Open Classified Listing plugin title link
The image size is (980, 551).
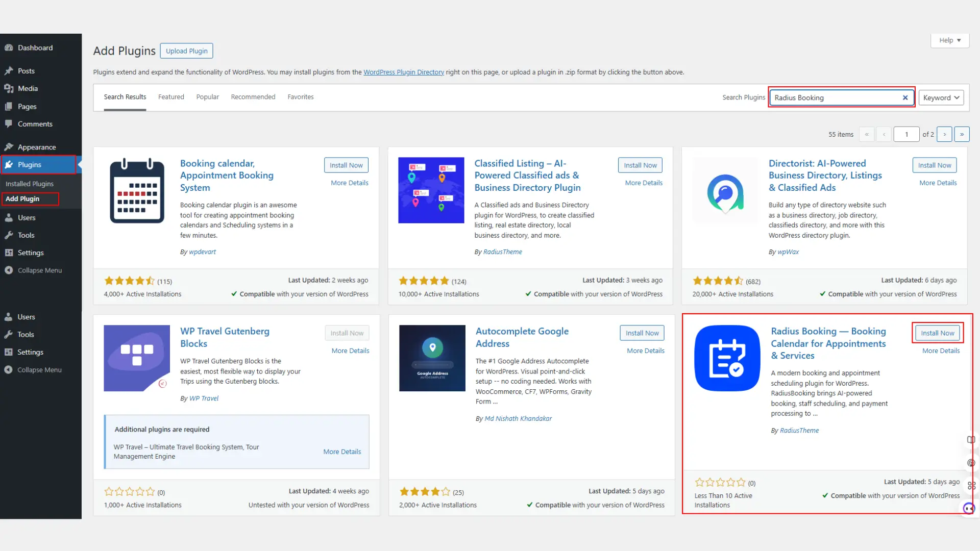coord(527,176)
